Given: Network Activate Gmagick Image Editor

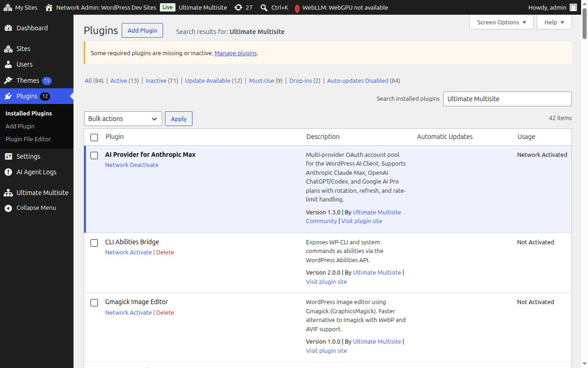Looking at the screenshot, I should 128,312.
